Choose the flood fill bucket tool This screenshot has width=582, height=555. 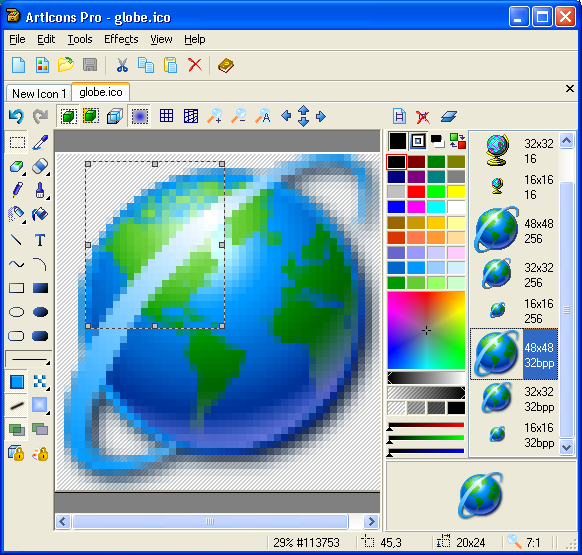coord(40,214)
